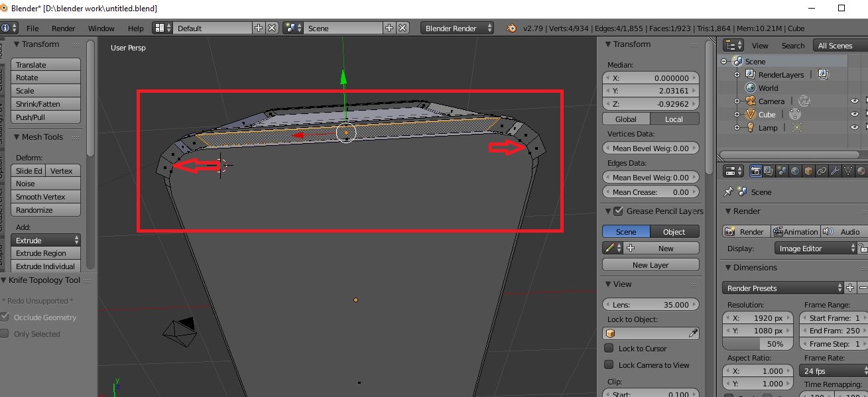Switch Transform orientation to the Object tab

(675, 231)
